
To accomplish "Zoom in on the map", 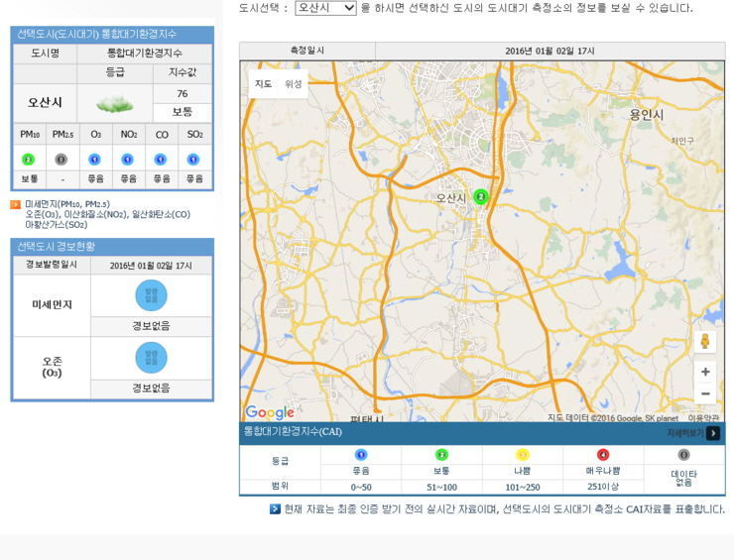I will pos(705,372).
